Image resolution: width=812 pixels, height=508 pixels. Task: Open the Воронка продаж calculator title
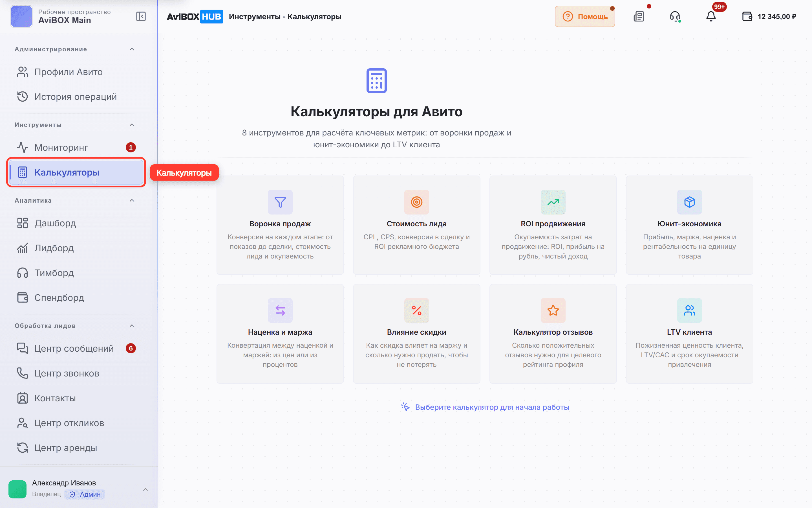click(280, 224)
